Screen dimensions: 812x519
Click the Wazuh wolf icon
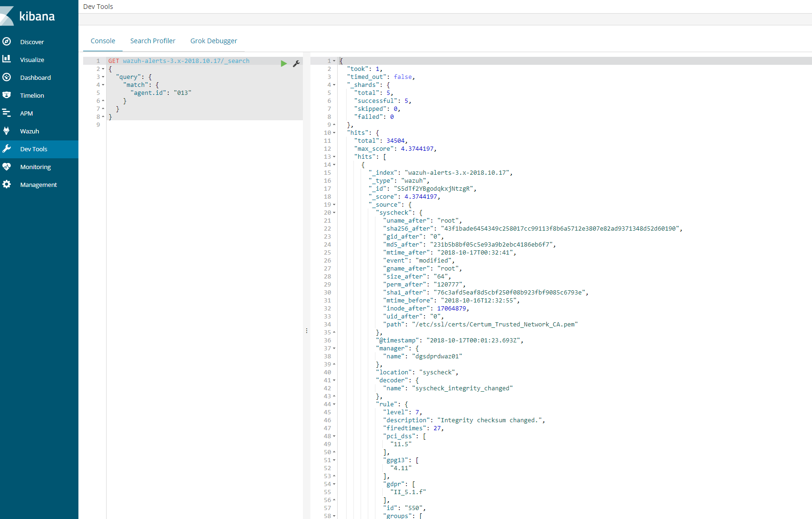pos(7,131)
